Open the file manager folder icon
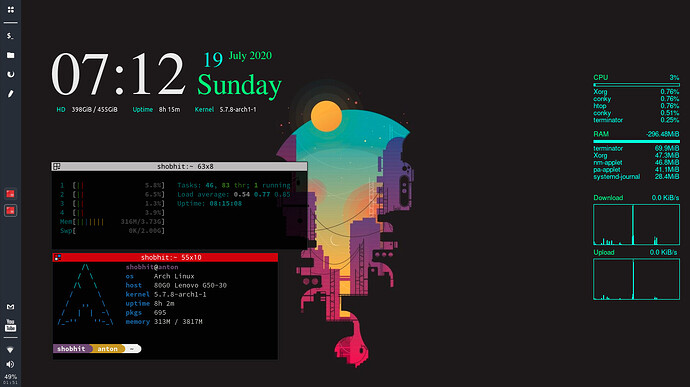The height and width of the screenshot is (387, 690). 11,55
